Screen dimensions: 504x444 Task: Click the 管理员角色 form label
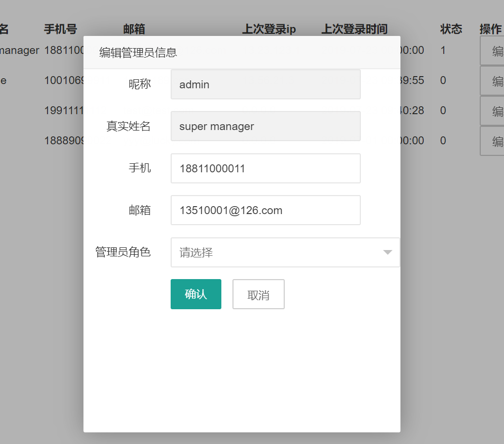click(x=123, y=252)
